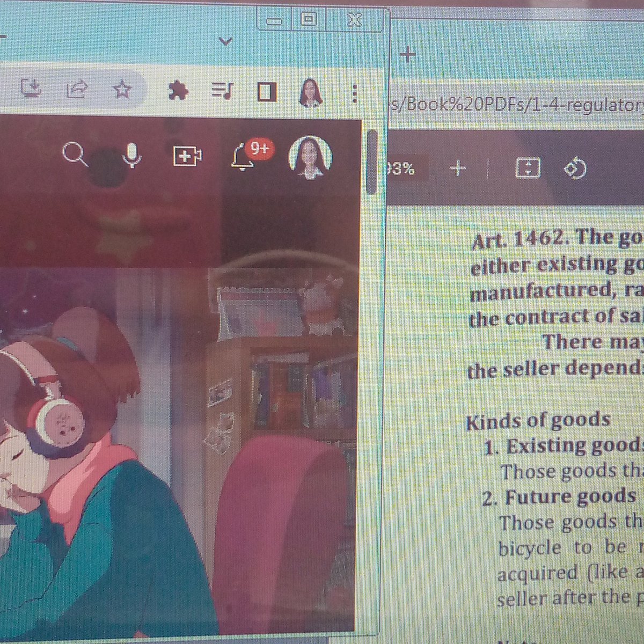
Task: Open the YouTube Create video icon
Action: click(187, 156)
